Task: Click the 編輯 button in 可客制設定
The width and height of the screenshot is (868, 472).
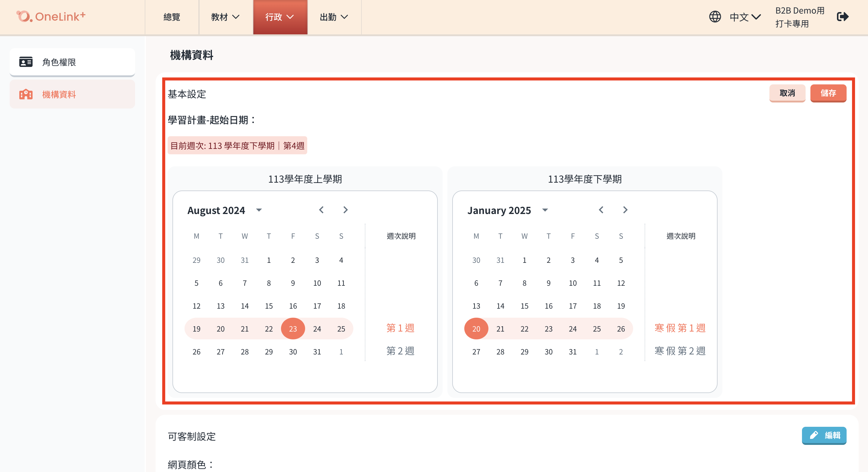Action: tap(824, 435)
